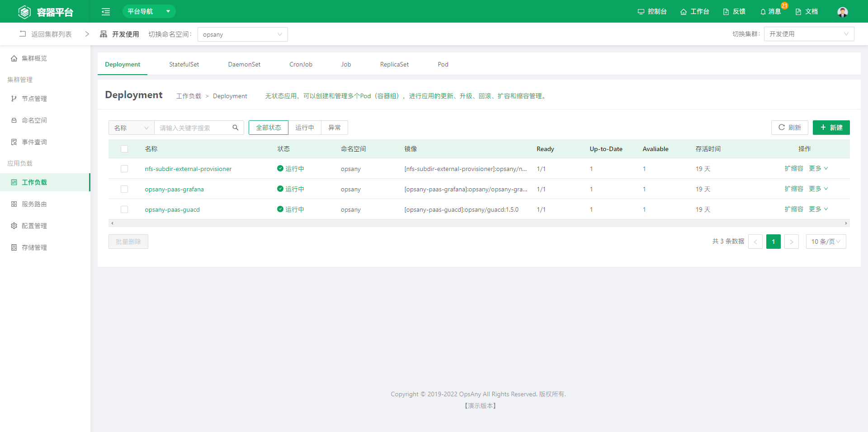Open the messages bell notification icon

(x=763, y=12)
